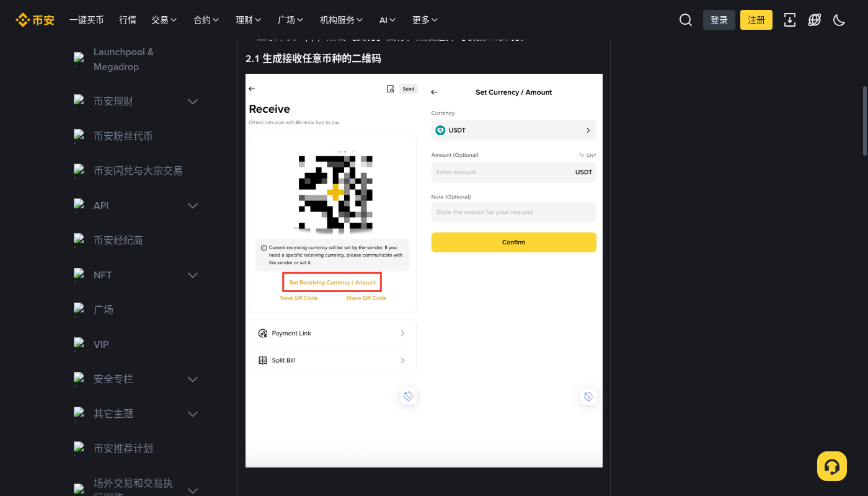The image size is (868, 496).
Task: Click the download app icon
Action: [790, 20]
